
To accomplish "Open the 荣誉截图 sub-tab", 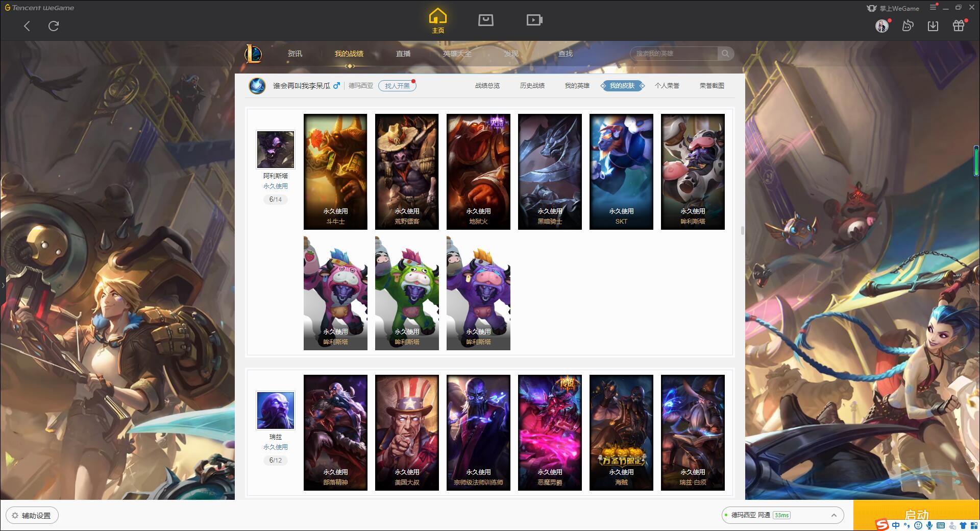I will (x=712, y=86).
